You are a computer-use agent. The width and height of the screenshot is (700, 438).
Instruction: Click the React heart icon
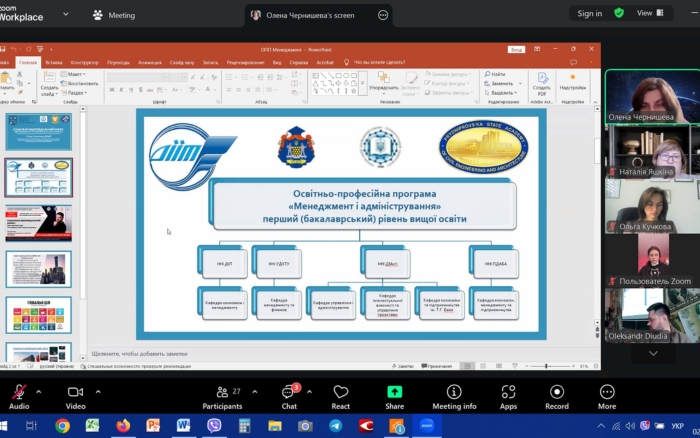coord(341,392)
